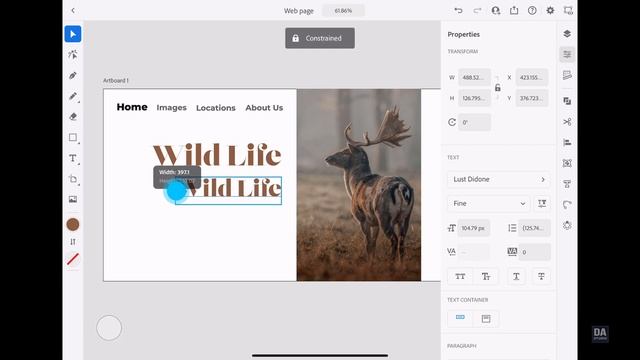Screen dimensions: 640x360
Task: Edit the W width field
Action: pos(474,78)
